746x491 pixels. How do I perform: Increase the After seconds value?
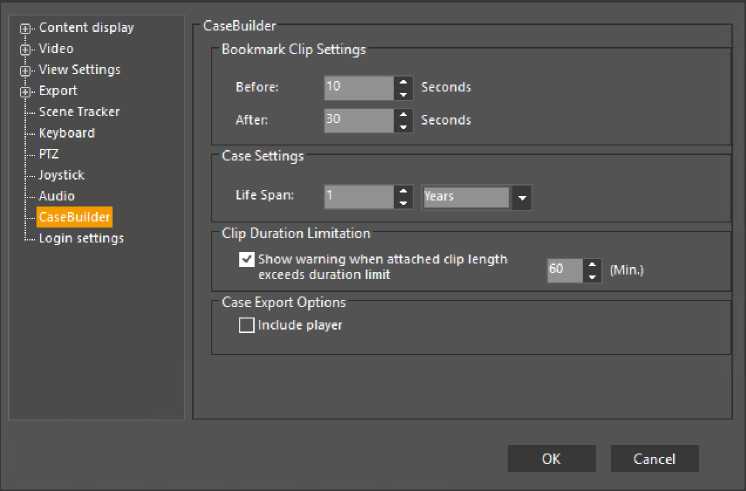coord(403,114)
